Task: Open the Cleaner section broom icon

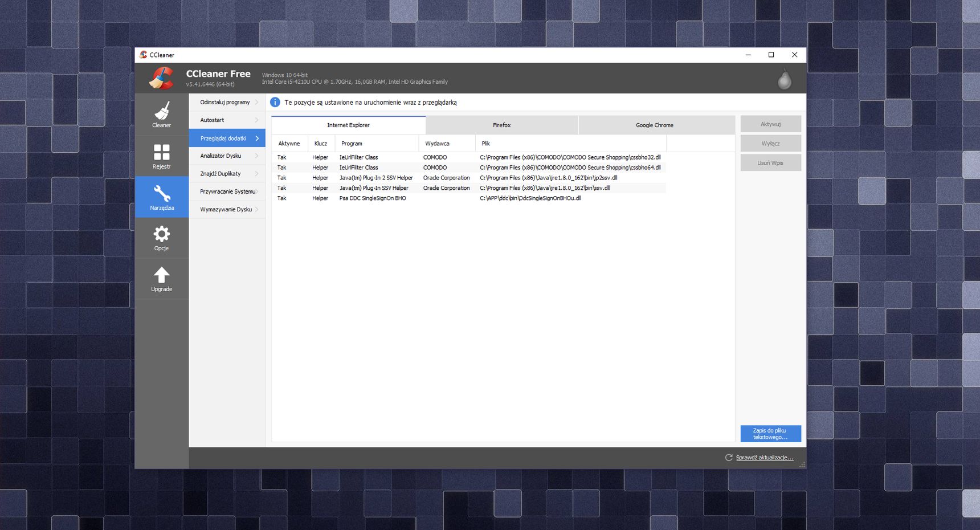Action: pos(162,111)
